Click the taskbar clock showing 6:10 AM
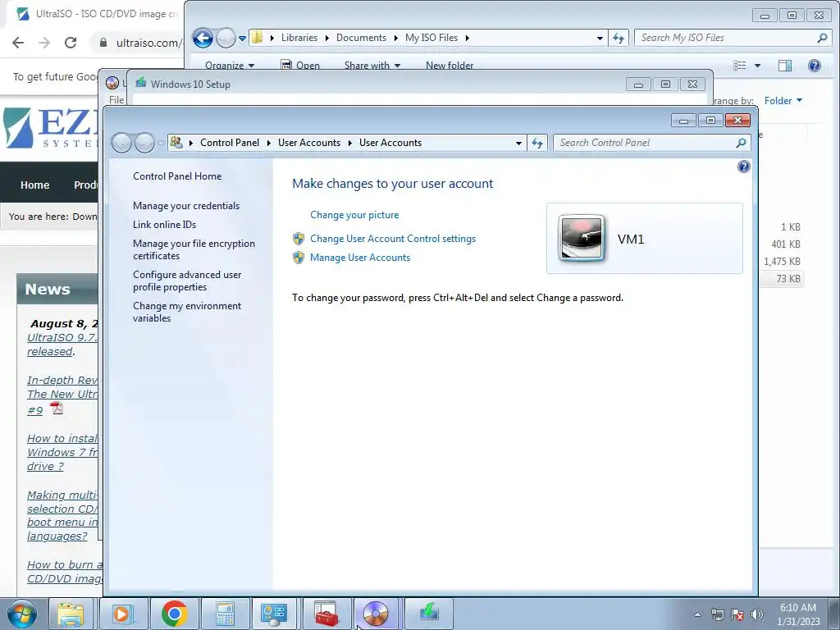The height and width of the screenshot is (630, 840). [798, 614]
